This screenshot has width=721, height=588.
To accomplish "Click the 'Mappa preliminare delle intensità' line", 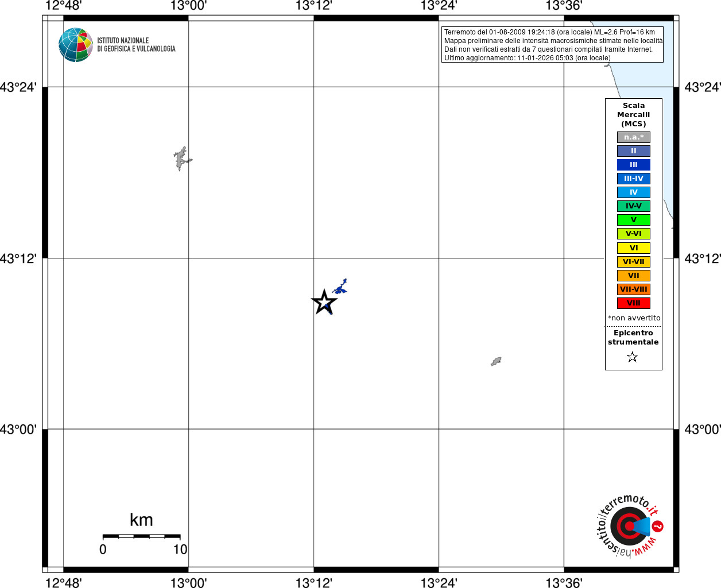I will pos(553,41).
